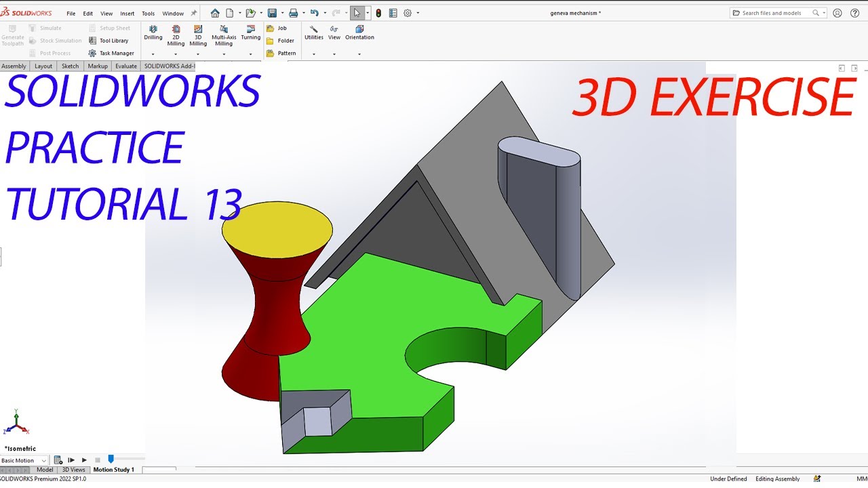Expand panel with right arrow button

[x=855, y=68]
